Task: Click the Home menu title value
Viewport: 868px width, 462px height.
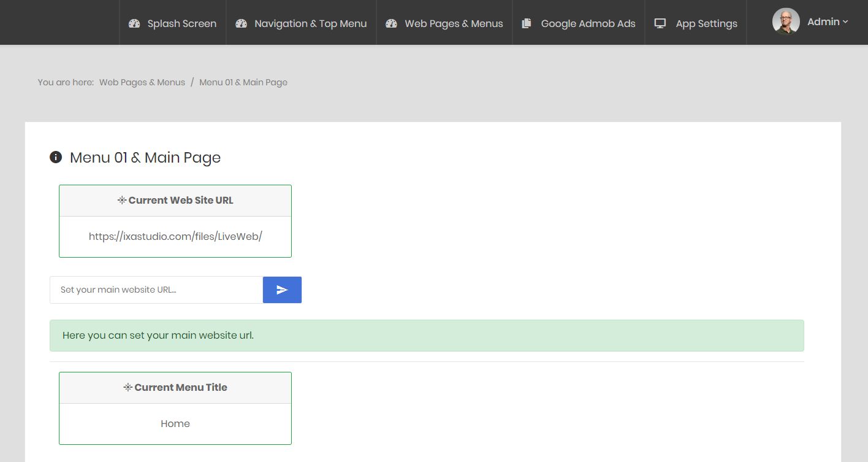Action: [175, 423]
